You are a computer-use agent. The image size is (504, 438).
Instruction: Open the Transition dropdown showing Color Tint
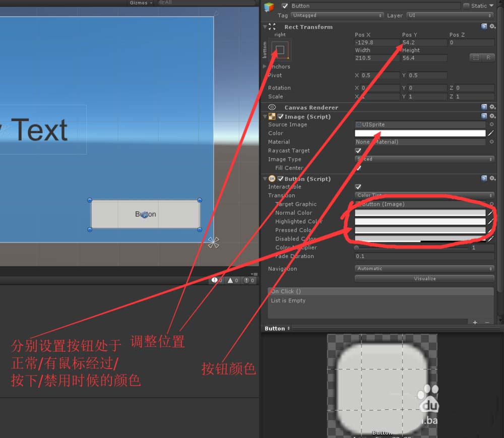(x=424, y=196)
